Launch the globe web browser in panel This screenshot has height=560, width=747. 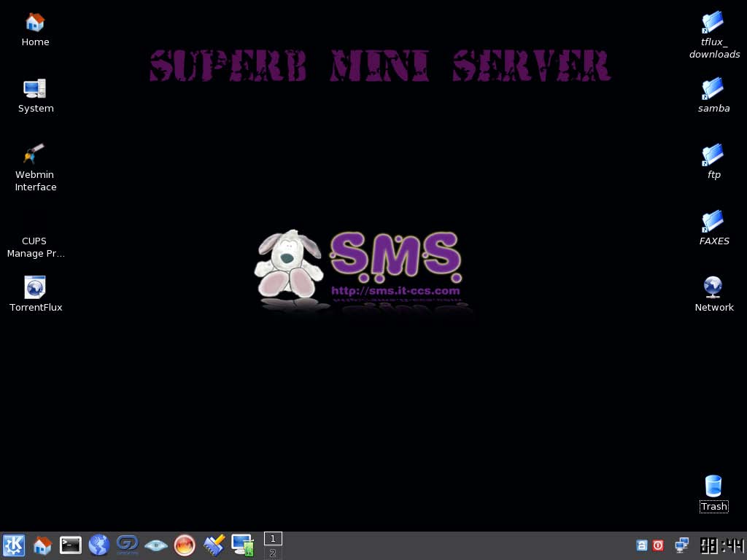click(98, 545)
